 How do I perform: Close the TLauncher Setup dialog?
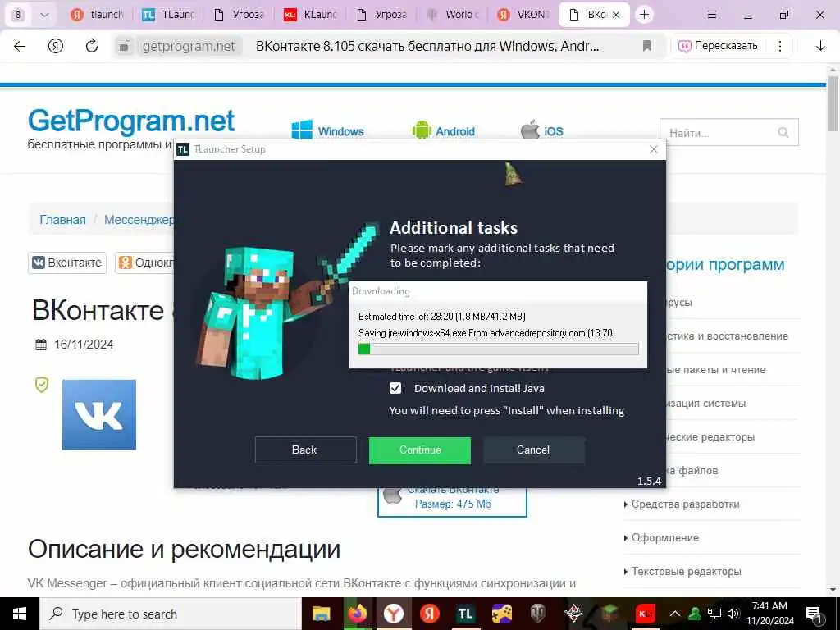(653, 149)
